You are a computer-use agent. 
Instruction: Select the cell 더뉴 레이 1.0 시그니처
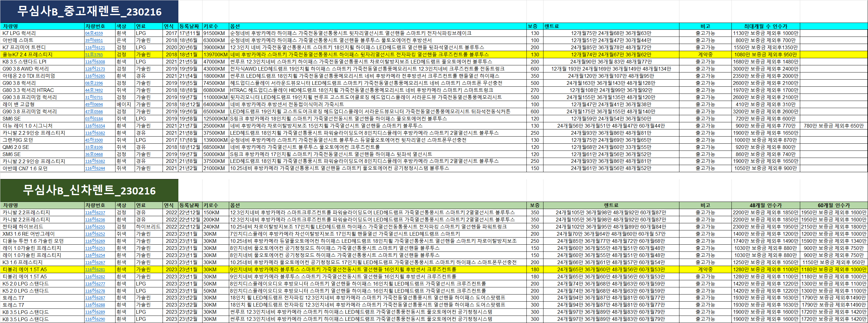(42, 126)
